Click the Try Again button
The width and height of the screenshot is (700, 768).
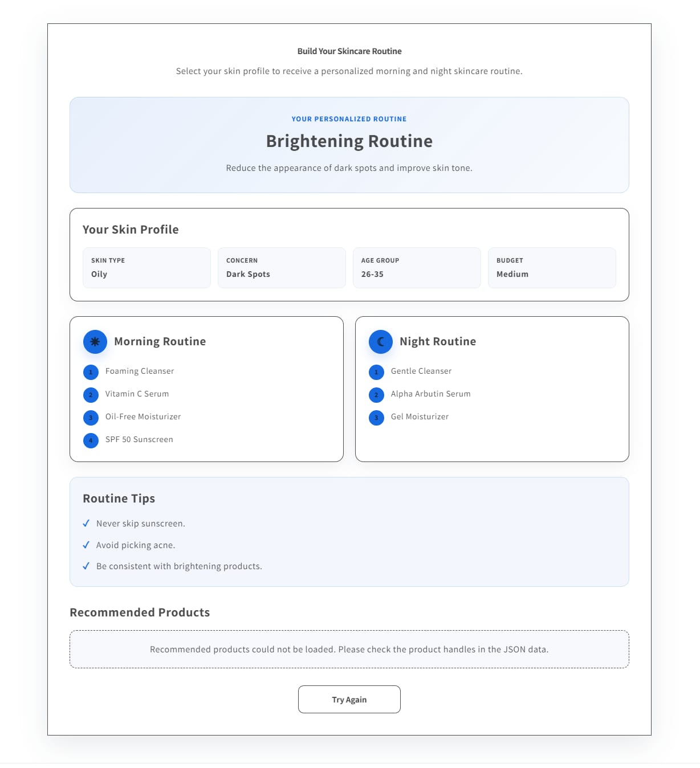pos(349,699)
